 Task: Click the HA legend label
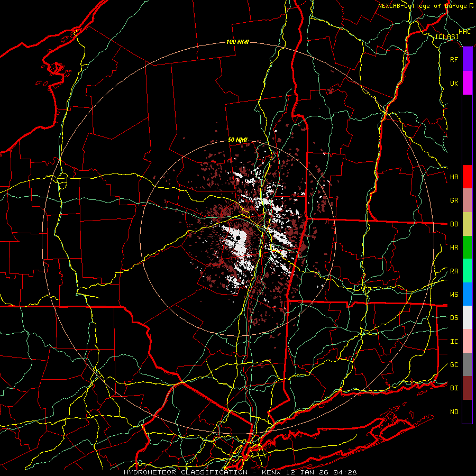pos(454,177)
